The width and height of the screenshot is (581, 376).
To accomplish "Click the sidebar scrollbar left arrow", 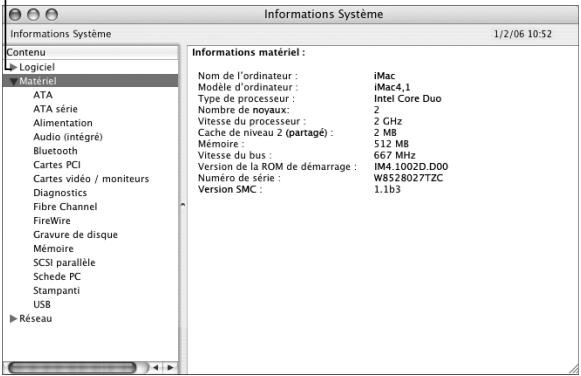I will (156, 367).
